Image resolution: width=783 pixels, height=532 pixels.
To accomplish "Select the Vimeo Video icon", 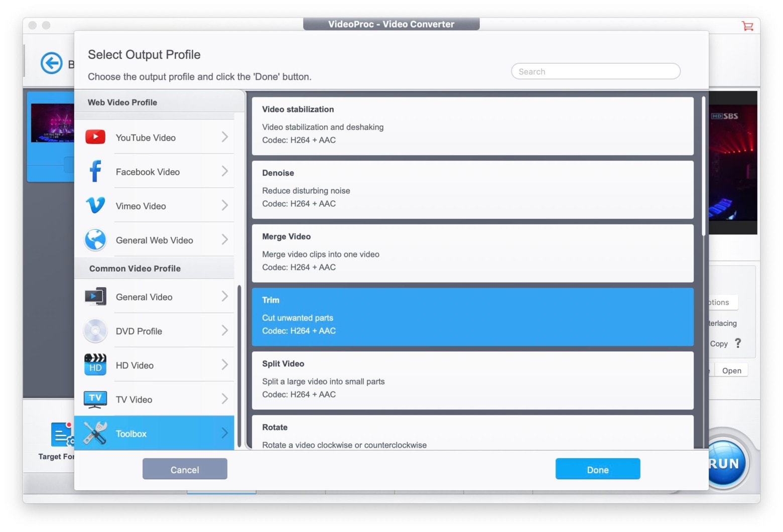I will click(x=95, y=205).
